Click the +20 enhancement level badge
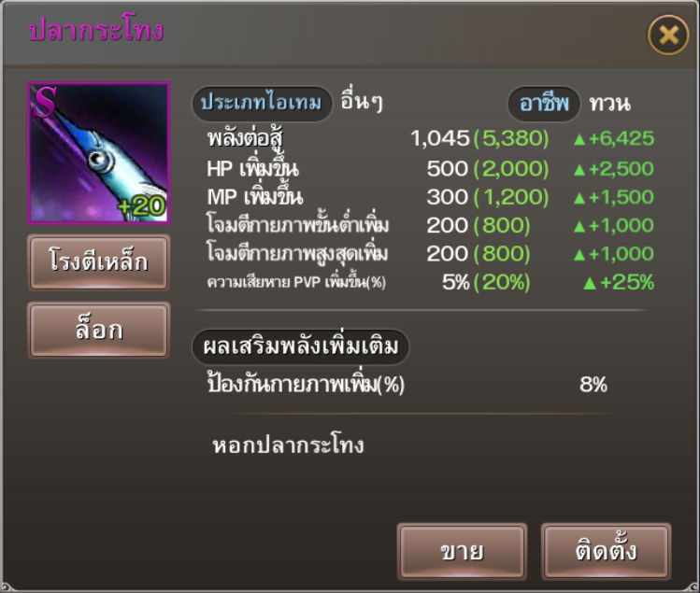700x593 pixels. pyautogui.click(x=142, y=206)
